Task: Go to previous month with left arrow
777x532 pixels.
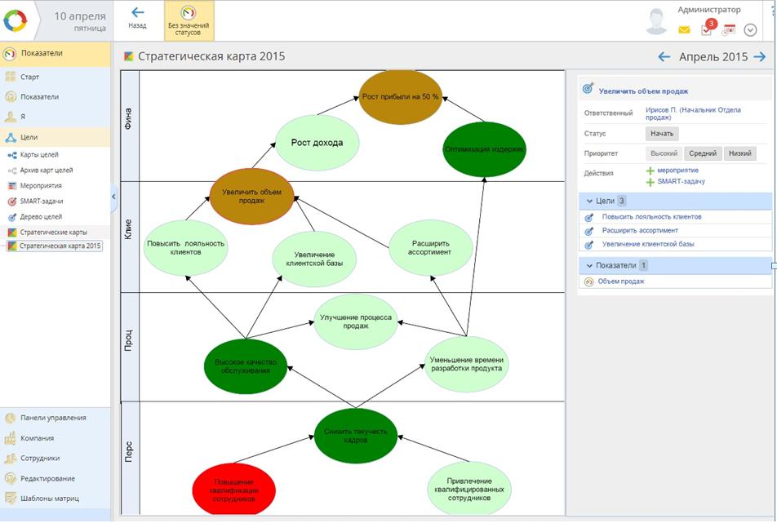Action: (x=664, y=57)
